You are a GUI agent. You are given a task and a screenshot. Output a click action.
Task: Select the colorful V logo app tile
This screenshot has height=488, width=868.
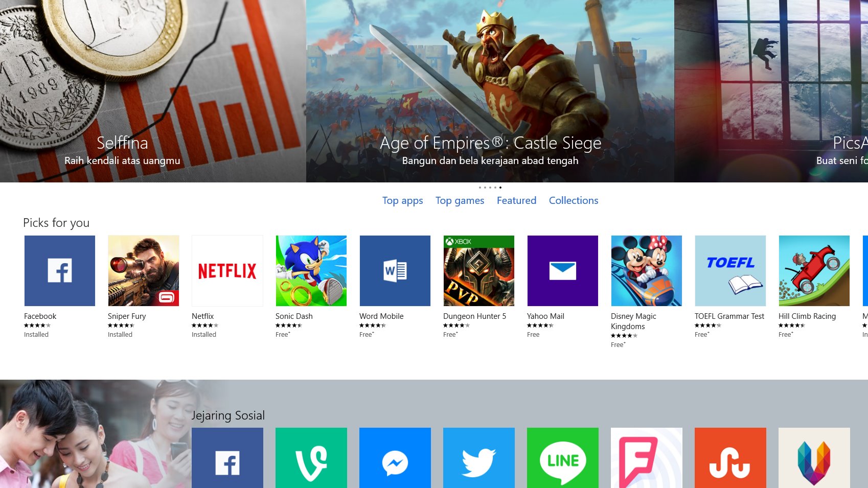pyautogui.click(x=814, y=458)
